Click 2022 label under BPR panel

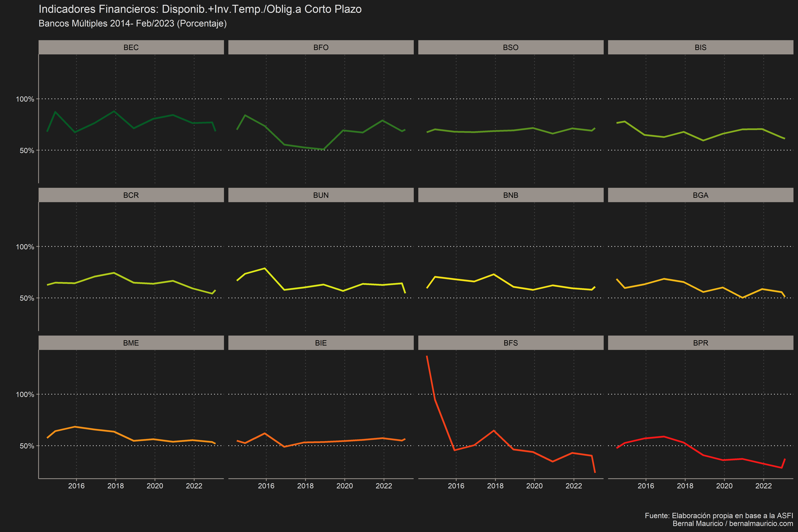764,486
